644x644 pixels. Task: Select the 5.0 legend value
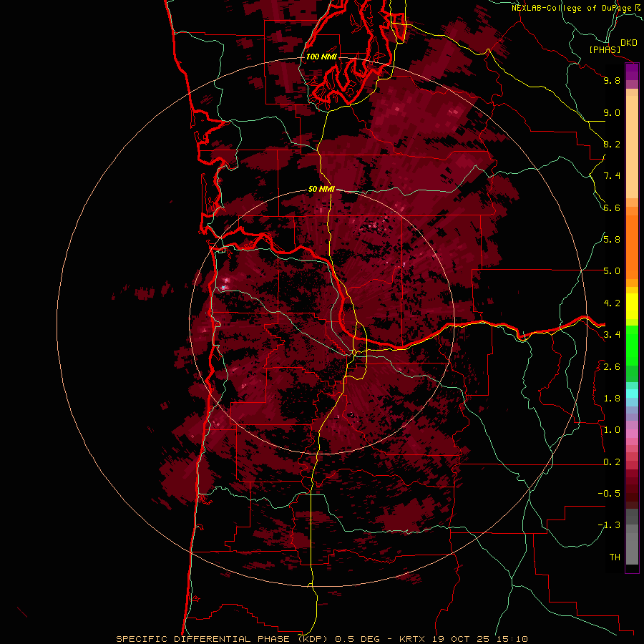click(x=612, y=271)
